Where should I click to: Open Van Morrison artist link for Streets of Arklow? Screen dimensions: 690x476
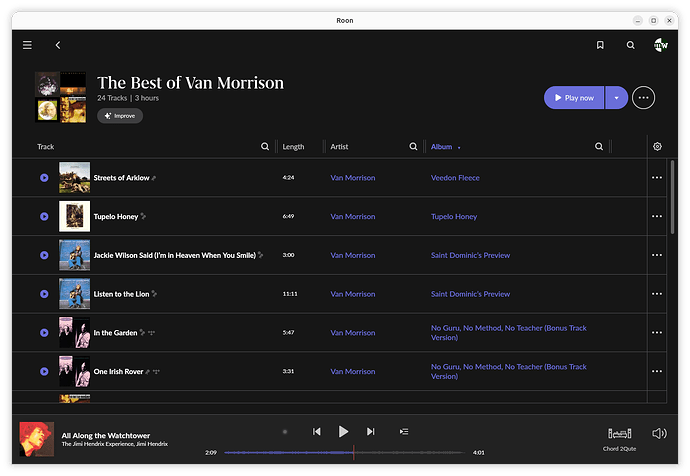[353, 178]
